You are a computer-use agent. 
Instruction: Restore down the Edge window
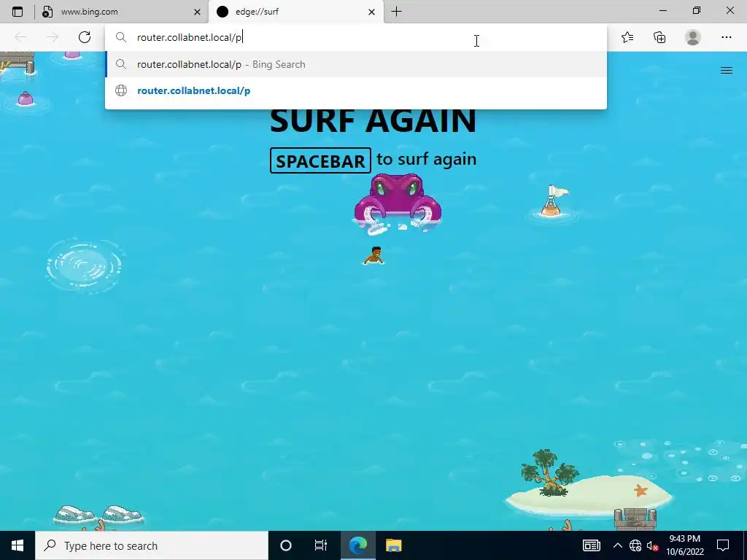point(696,10)
